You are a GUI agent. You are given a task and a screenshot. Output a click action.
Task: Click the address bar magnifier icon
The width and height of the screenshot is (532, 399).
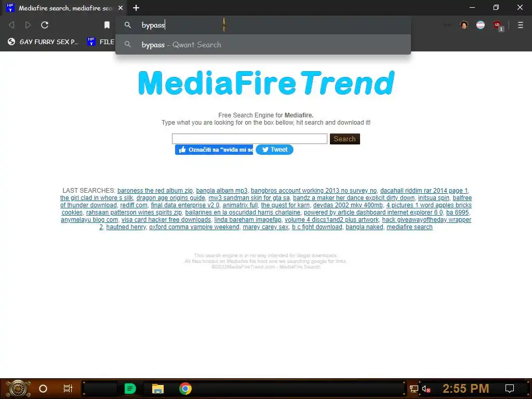click(x=128, y=25)
